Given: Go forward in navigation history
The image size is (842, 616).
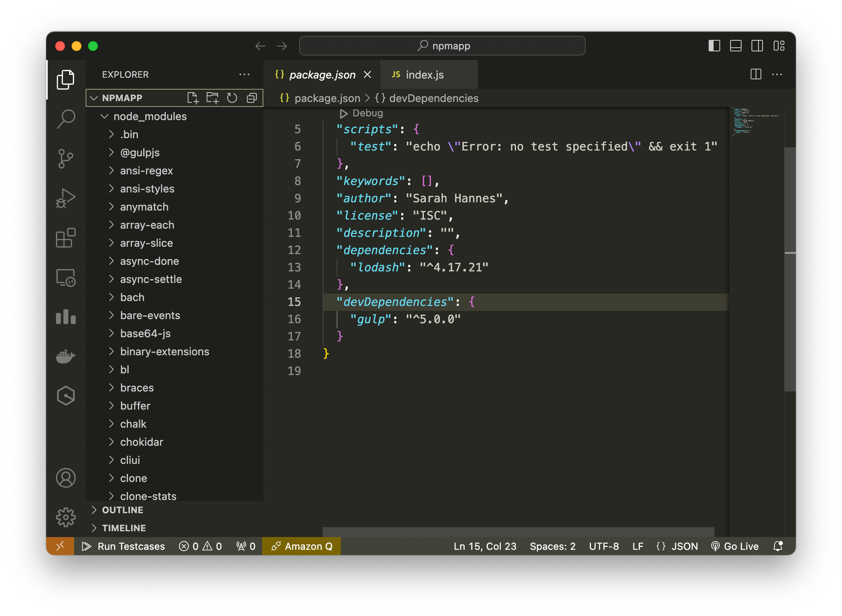Looking at the screenshot, I should [x=282, y=46].
